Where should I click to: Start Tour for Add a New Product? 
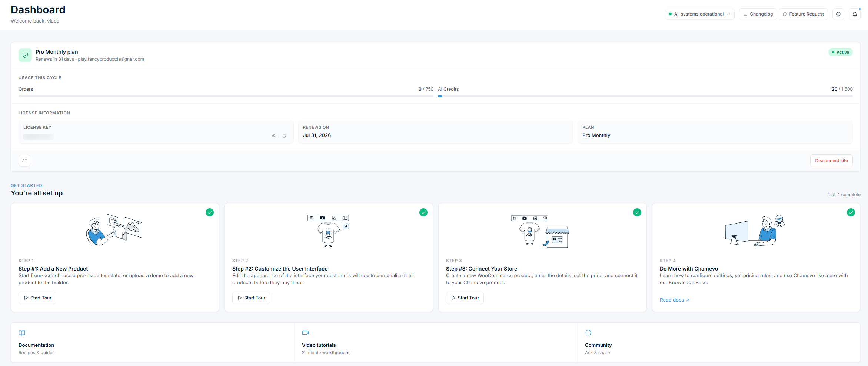(37, 298)
